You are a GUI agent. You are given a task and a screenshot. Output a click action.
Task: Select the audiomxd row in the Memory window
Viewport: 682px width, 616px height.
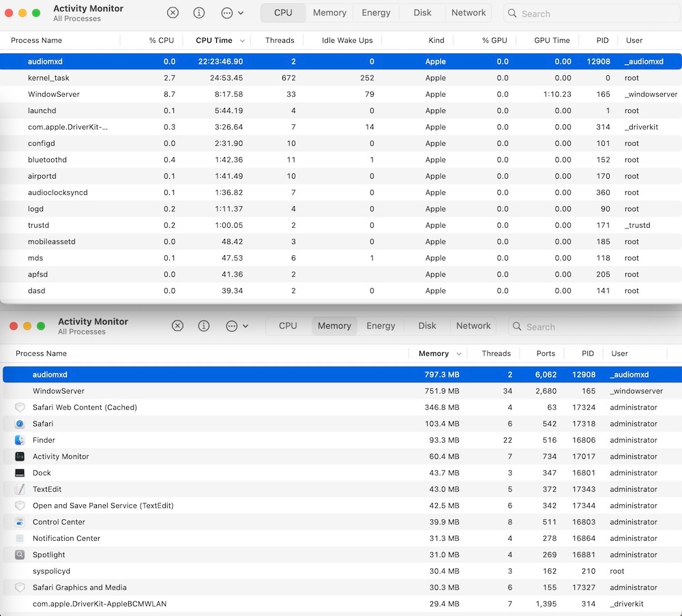tap(342, 375)
